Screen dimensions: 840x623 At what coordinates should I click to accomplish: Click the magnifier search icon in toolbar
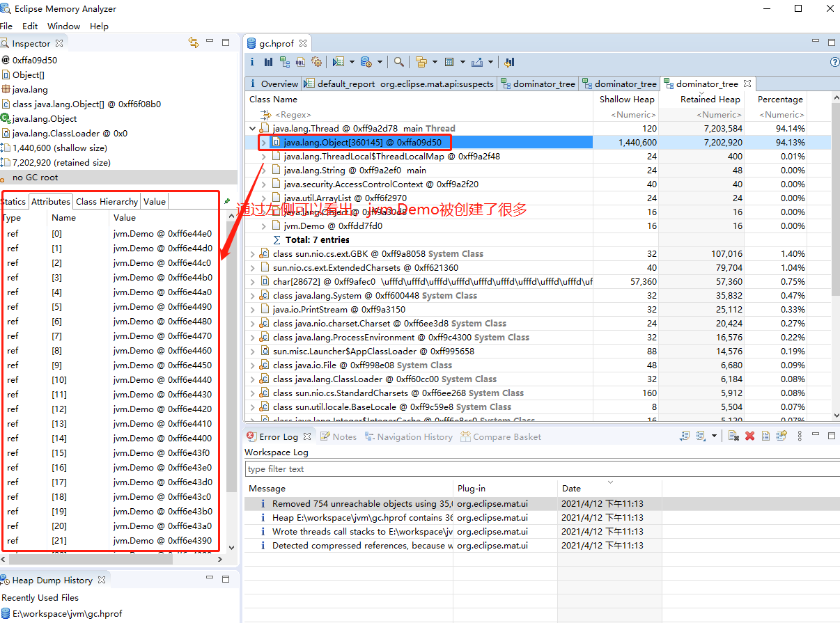click(399, 62)
